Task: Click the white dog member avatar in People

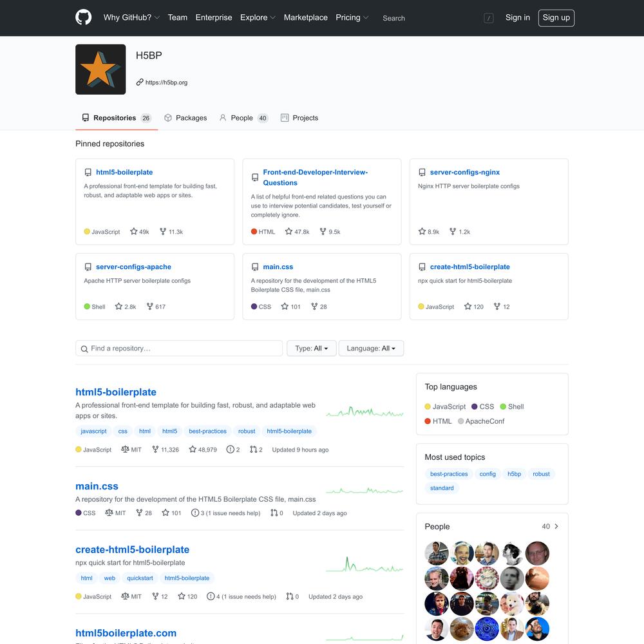Action: pos(512,604)
